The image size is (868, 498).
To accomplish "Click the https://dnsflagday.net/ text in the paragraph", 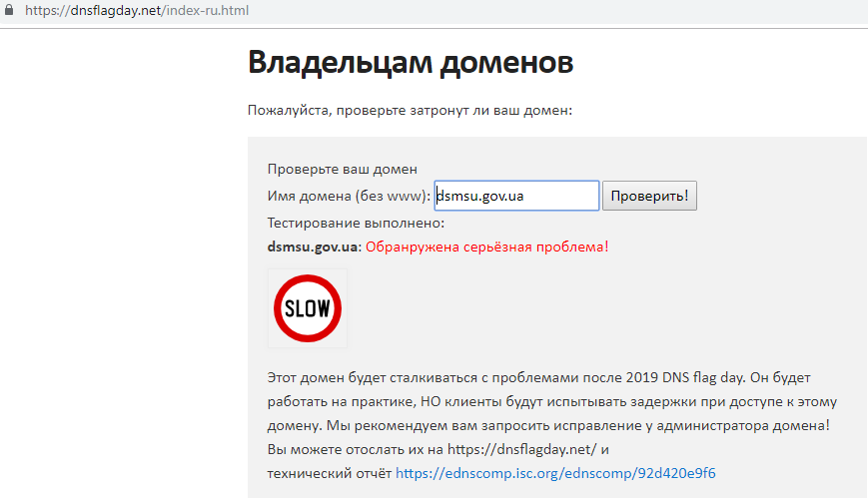I will [522, 449].
